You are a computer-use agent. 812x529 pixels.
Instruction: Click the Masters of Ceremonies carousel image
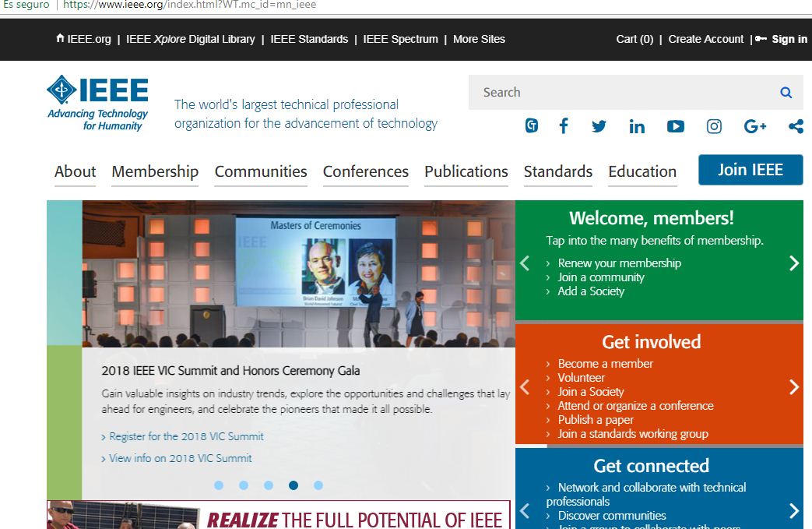click(x=298, y=273)
